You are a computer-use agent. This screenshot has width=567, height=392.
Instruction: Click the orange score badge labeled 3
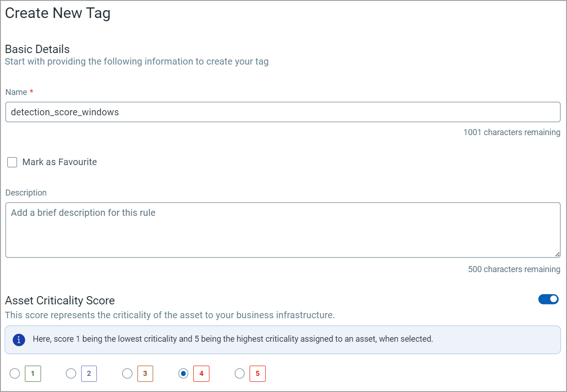(145, 374)
